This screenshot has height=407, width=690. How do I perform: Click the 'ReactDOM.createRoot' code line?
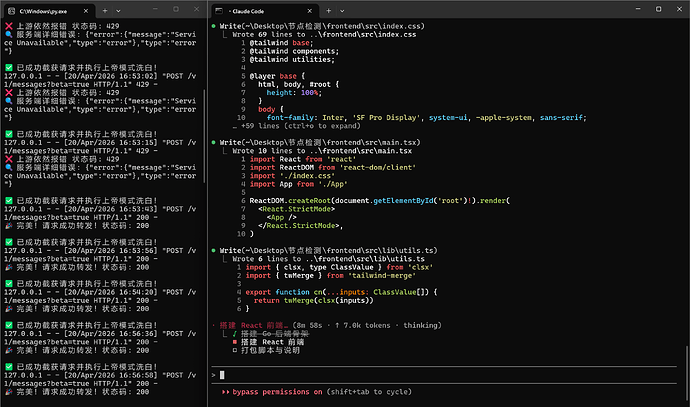pyautogui.click(x=380, y=201)
